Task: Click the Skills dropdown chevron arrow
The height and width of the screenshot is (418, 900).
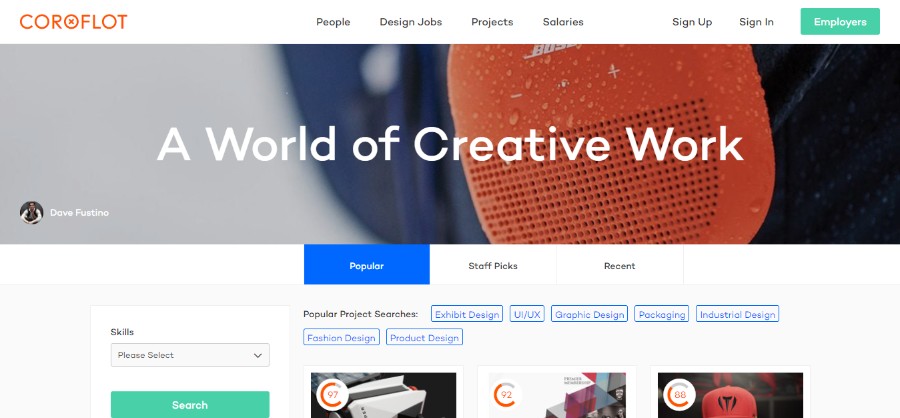Action: tap(258, 355)
